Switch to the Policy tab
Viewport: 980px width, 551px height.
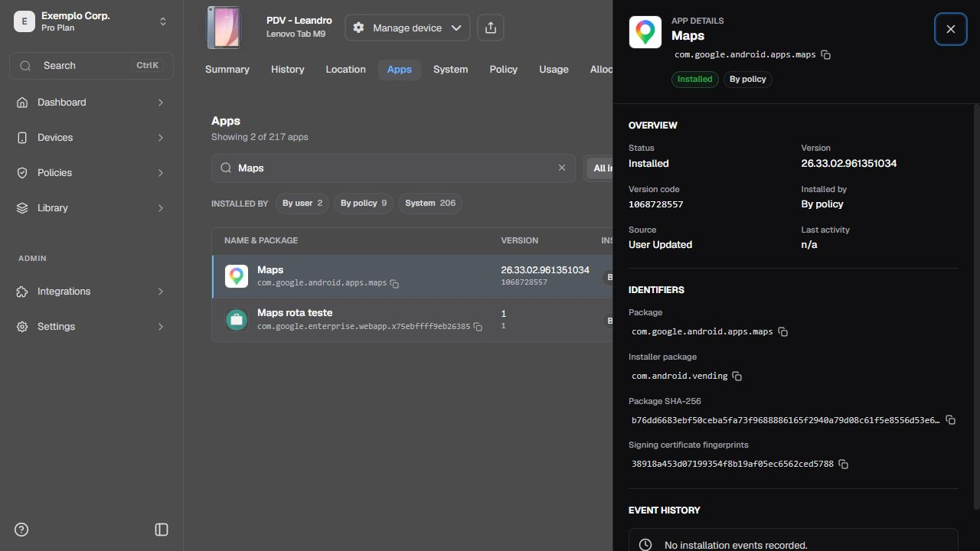point(504,70)
